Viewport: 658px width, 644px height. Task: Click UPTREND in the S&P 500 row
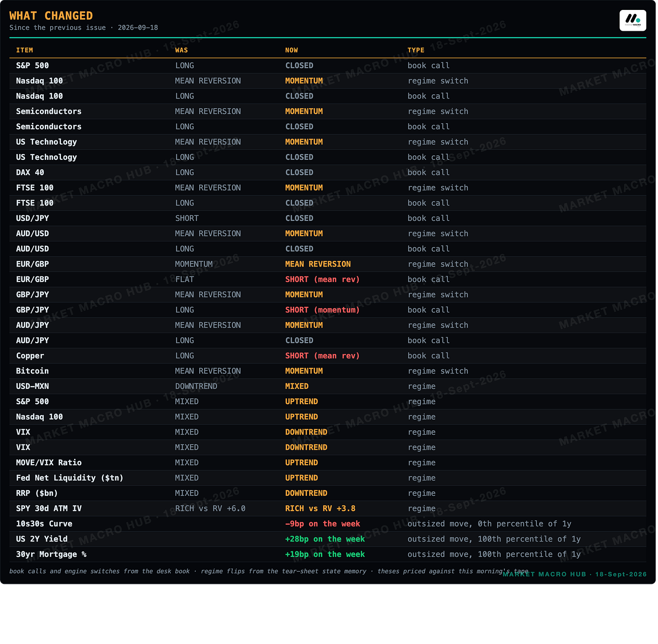point(301,401)
